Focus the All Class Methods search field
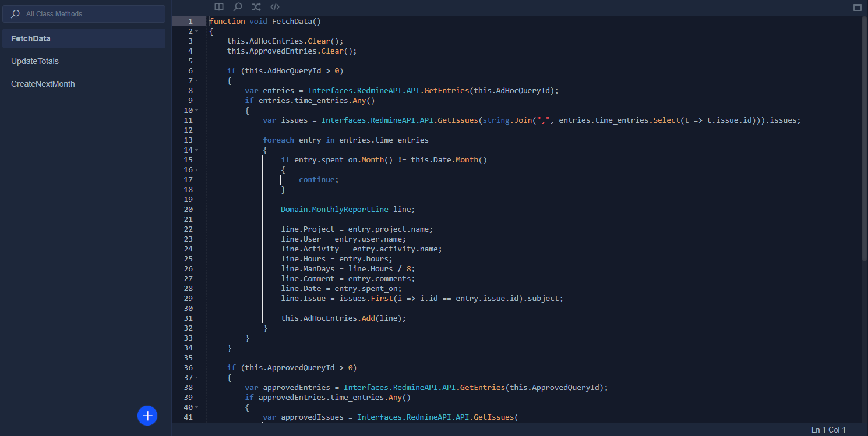 [87, 13]
